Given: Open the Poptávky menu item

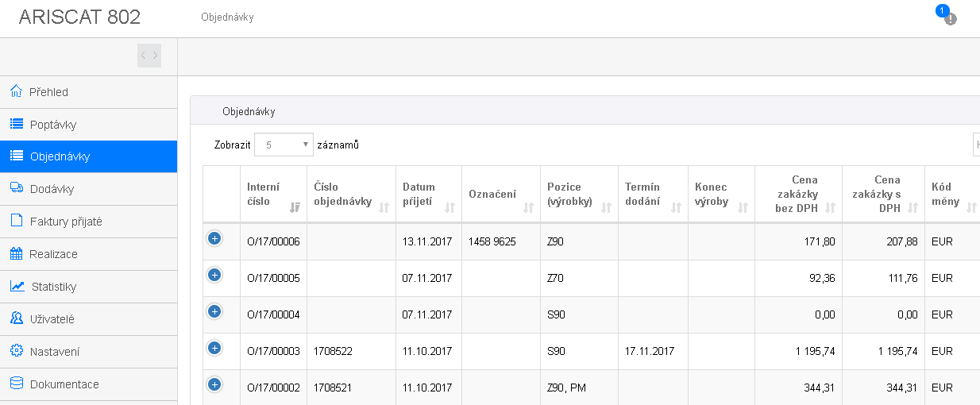Looking at the screenshot, I should point(88,125).
